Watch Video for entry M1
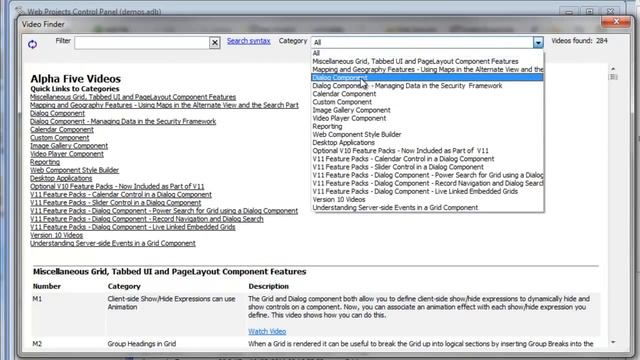 [x=267, y=331]
